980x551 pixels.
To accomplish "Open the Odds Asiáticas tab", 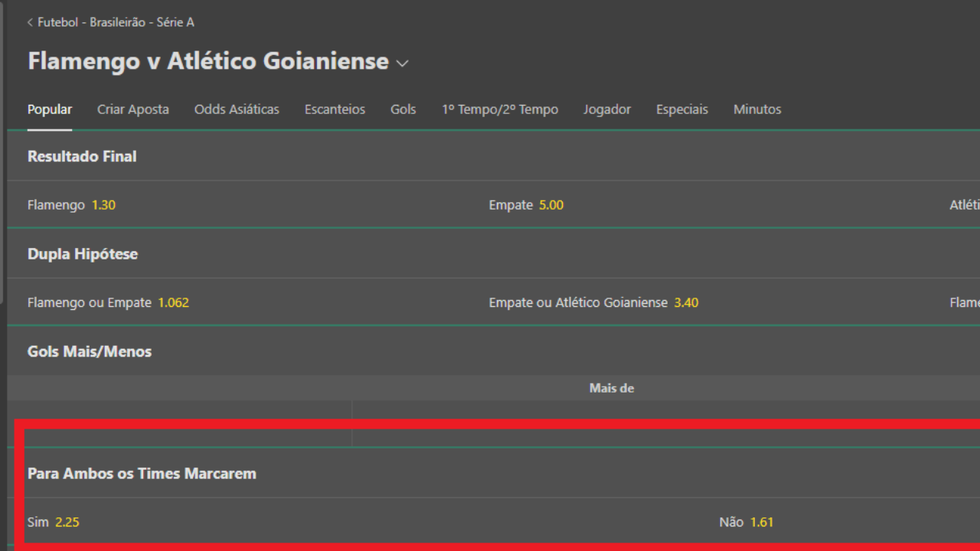I will (x=237, y=109).
